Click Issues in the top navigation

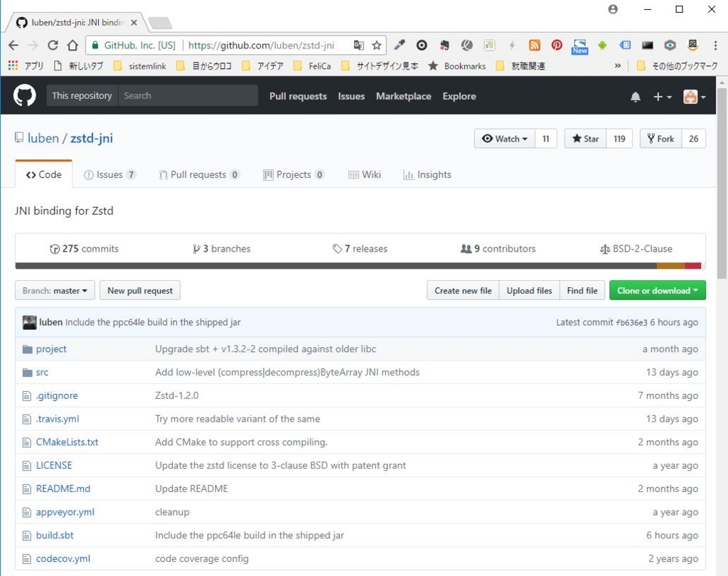[351, 96]
